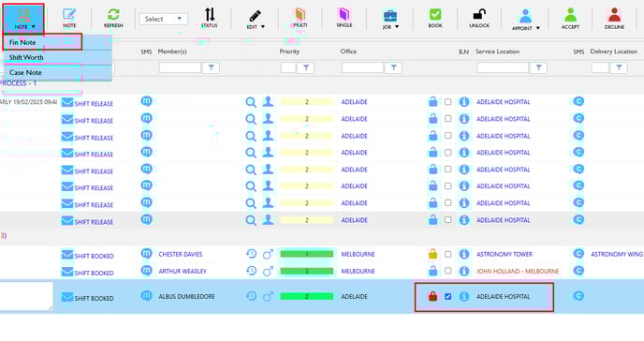The height and width of the screenshot is (341, 644).
Task: Open the Delivery Location filter funnel
Action: point(619,67)
